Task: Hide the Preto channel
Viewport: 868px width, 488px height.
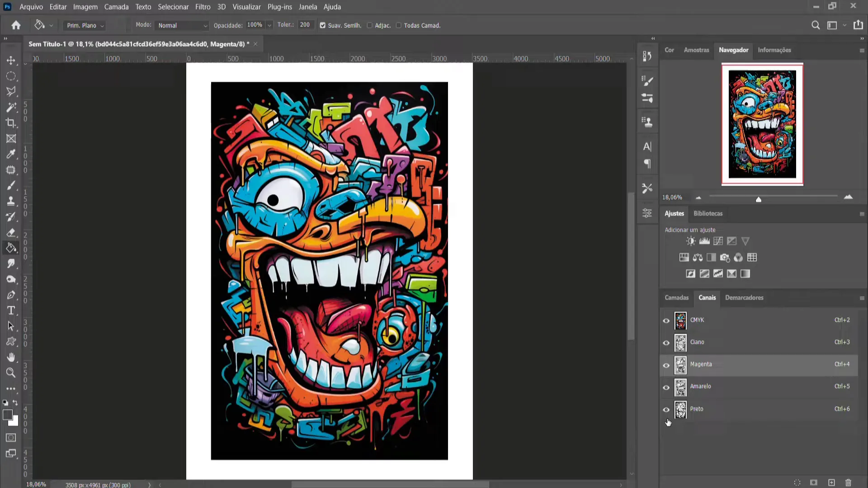Action: [666, 409]
